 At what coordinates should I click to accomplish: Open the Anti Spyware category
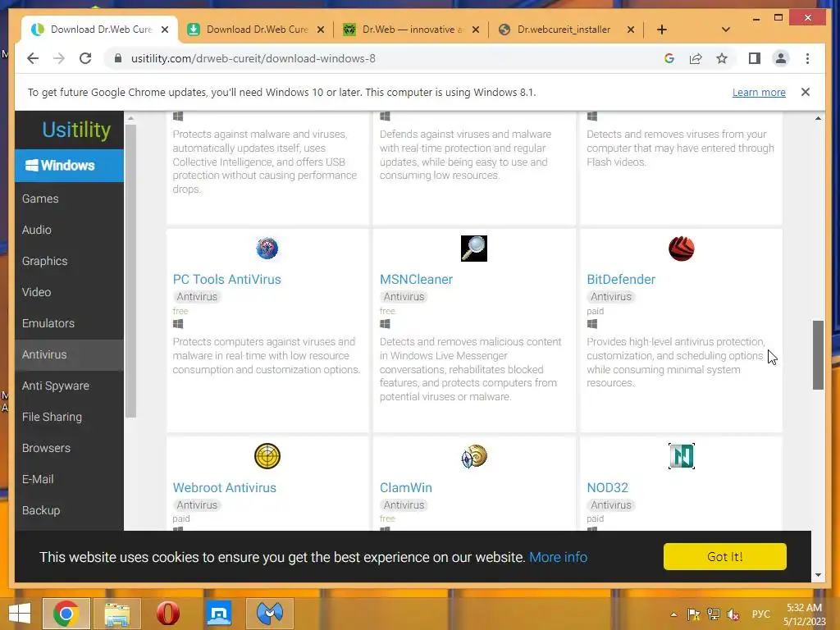69,386
